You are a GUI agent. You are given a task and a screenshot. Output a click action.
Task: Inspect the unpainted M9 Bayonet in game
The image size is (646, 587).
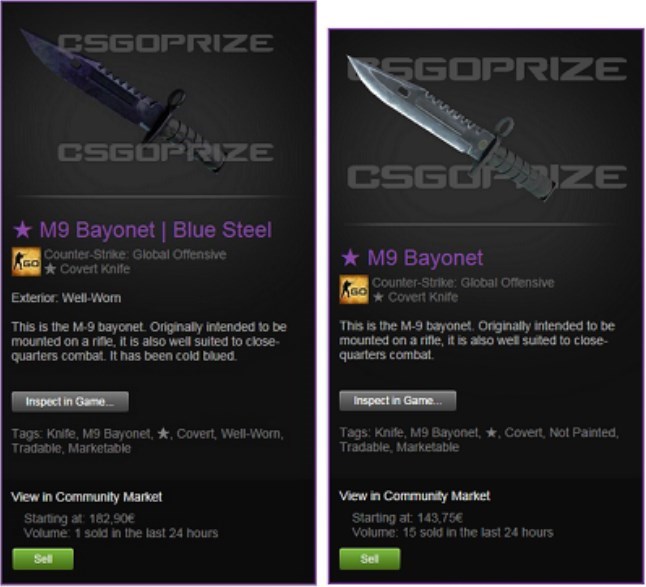click(x=398, y=400)
